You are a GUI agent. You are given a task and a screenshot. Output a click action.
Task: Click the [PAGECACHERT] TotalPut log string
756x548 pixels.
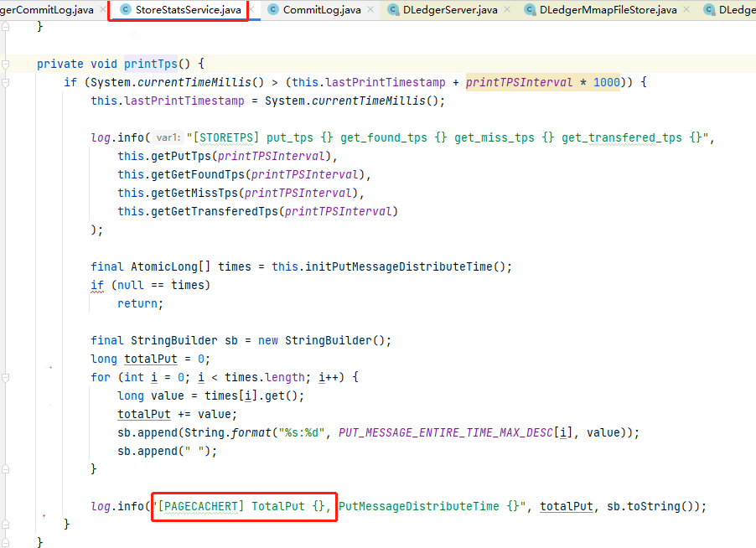click(x=245, y=507)
